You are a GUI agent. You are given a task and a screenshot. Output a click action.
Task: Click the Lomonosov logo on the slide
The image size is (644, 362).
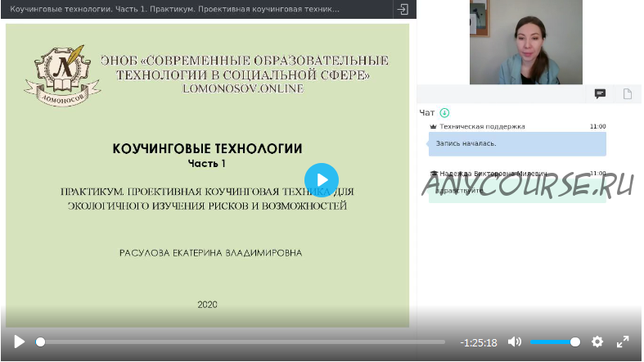coord(62,75)
